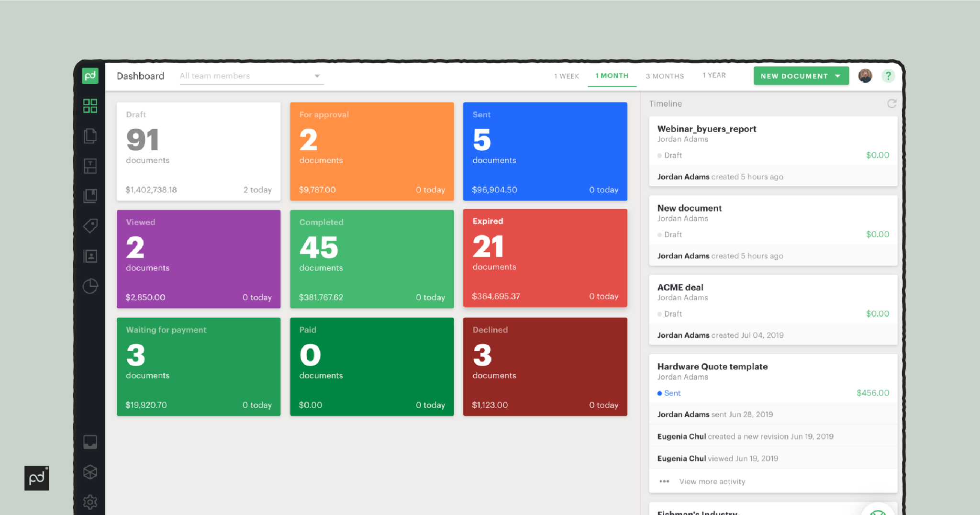Open the Dashboard grid icon in sidebar
The width and height of the screenshot is (980, 515).
90,106
